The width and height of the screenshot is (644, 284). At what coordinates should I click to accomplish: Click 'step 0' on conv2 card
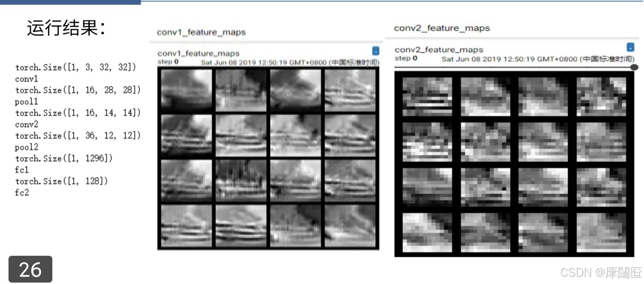[x=406, y=58]
